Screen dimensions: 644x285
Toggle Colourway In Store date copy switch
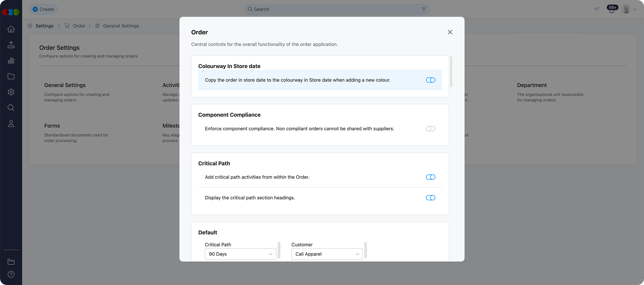pyautogui.click(x=430, y=80)
